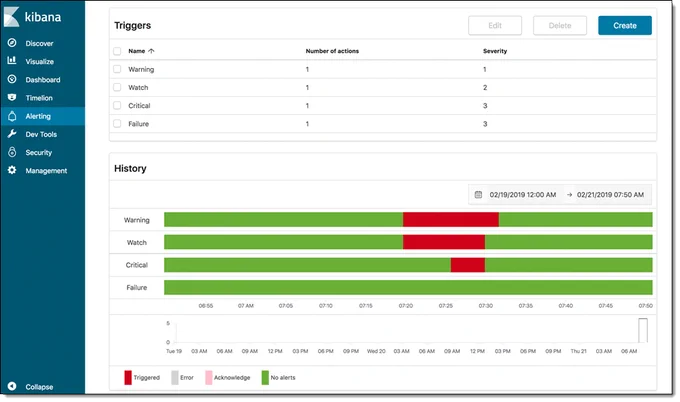Click the Create trigger button
Image resolution: width=680 pixels, height=402 pixels.
624,26
